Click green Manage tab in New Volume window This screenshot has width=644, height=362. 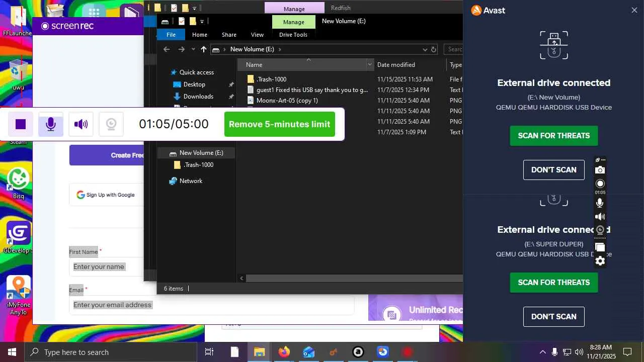293,22
